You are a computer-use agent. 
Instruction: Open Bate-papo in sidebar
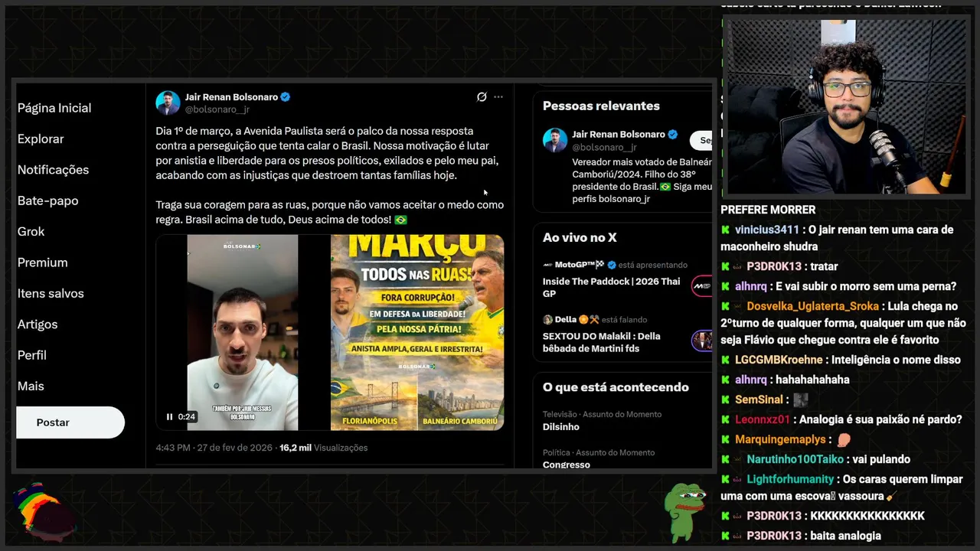[x=47, y=201]
